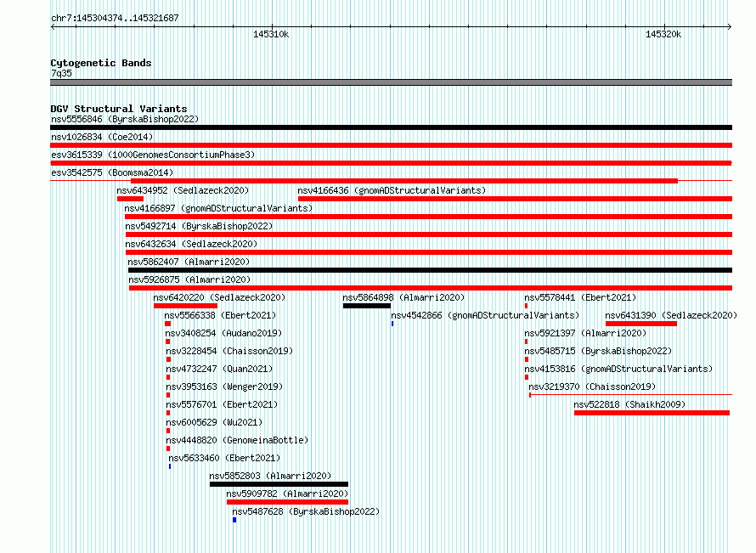This screenshot has width=756, height=553.
Task: Click the nsv6432634 (Sedlazeck2020) label
Action: (191, 244)
